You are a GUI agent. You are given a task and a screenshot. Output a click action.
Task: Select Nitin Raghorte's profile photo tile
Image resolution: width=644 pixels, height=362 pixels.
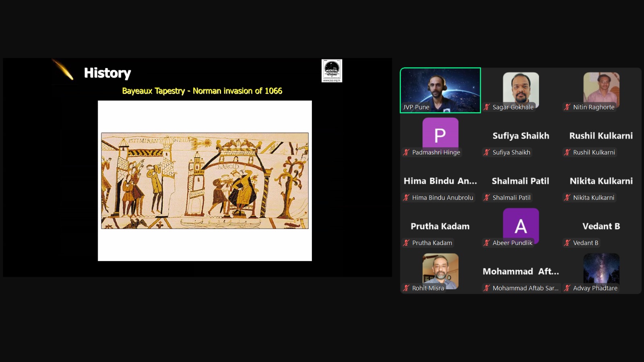pos(601,90)
